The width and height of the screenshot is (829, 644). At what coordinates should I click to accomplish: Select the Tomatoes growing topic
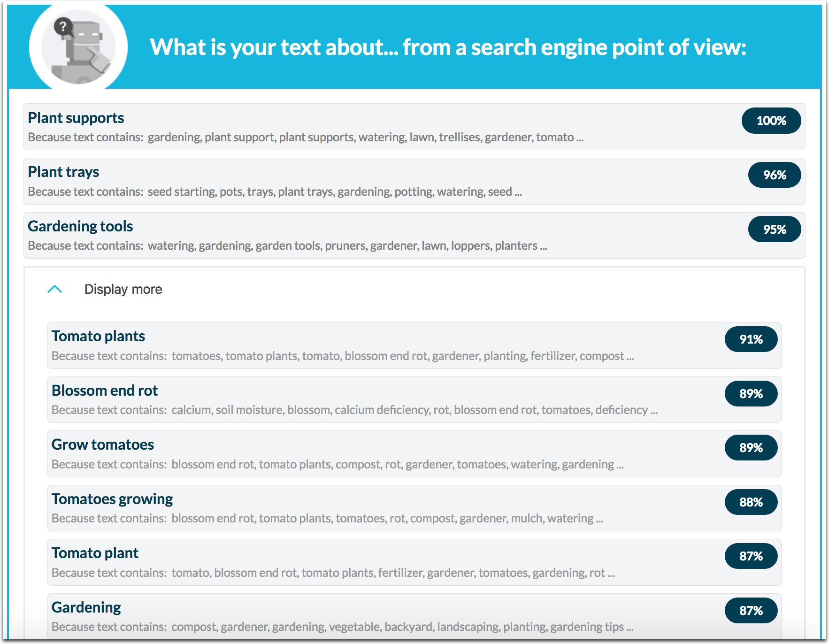click(112, 499)
